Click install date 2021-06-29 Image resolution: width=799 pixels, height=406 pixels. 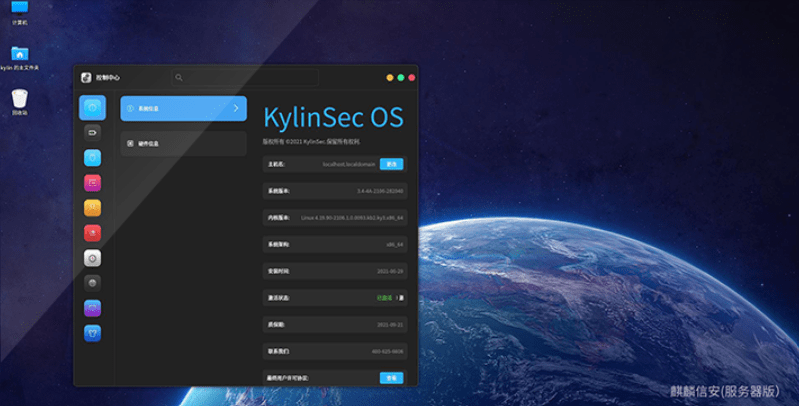[390, 272]
